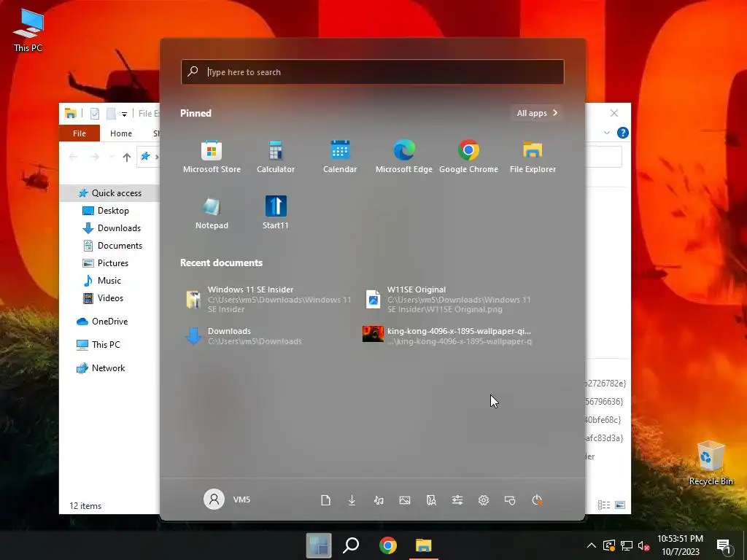The image size is (747, 560).
Task: Switch File Explorer to large icons view
Action: [620, 505]
